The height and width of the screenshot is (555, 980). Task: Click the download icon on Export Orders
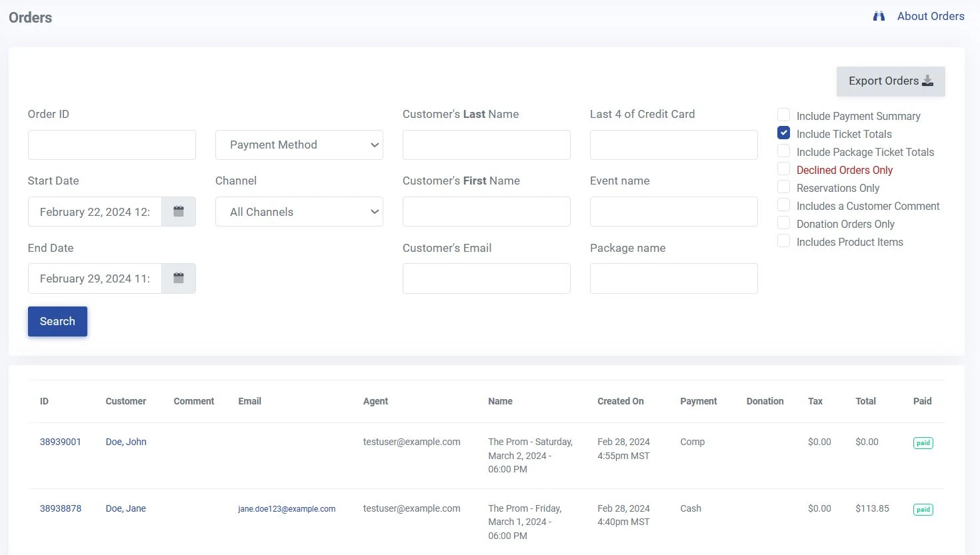pos(927,81)
